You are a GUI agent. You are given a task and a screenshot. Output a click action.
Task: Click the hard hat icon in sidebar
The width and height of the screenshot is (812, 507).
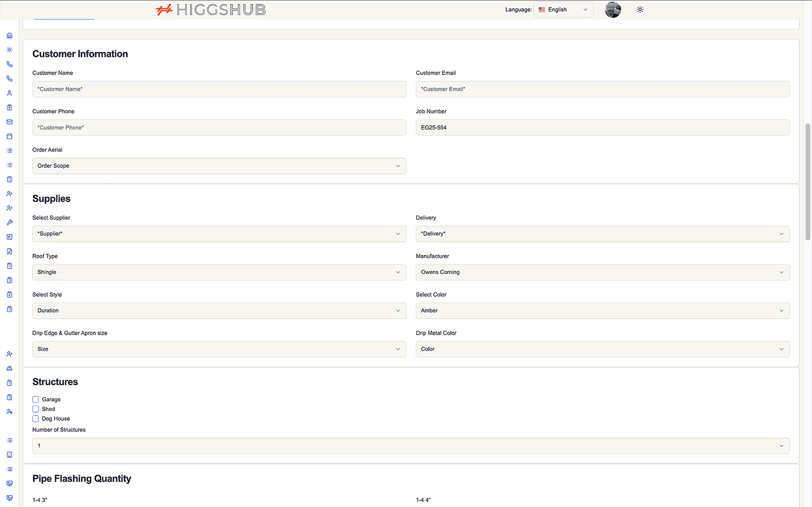(9, 368)
